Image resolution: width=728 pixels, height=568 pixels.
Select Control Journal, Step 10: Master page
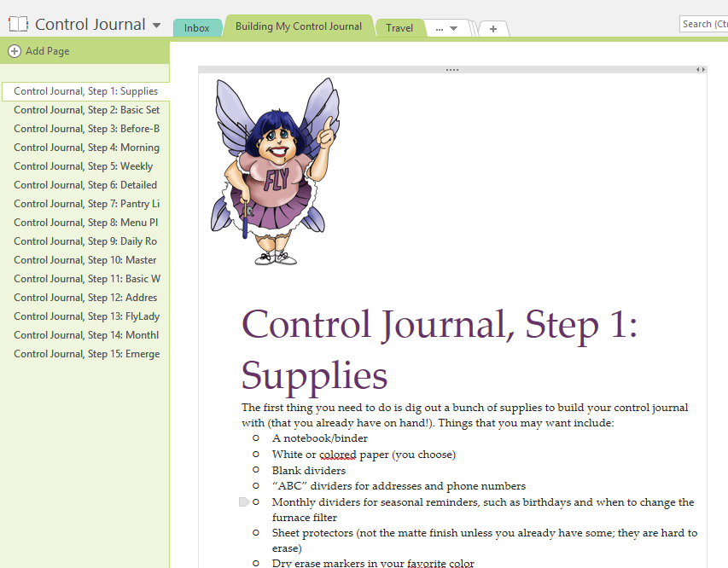pos(84,259)
